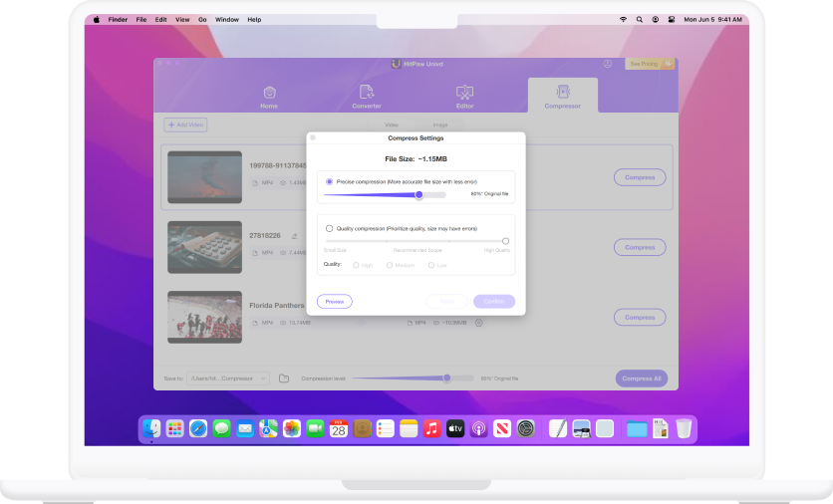833x504 pixels.
Task: Open the Window menu
Action: tap(227, 20)
